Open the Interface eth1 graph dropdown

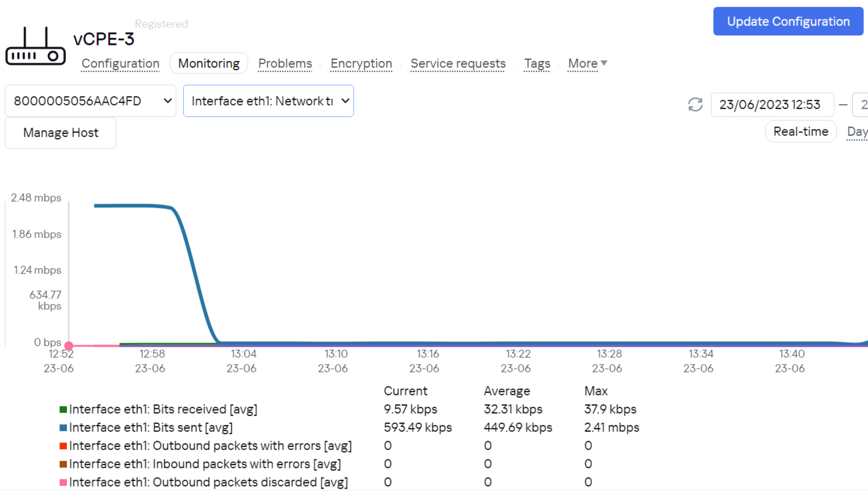click(x=268, y=101)
